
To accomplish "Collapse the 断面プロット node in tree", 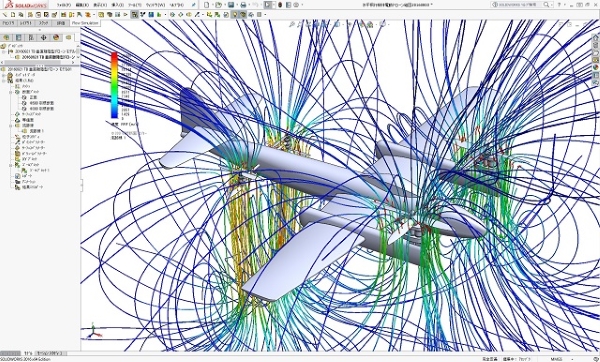I will click(11, 92).
